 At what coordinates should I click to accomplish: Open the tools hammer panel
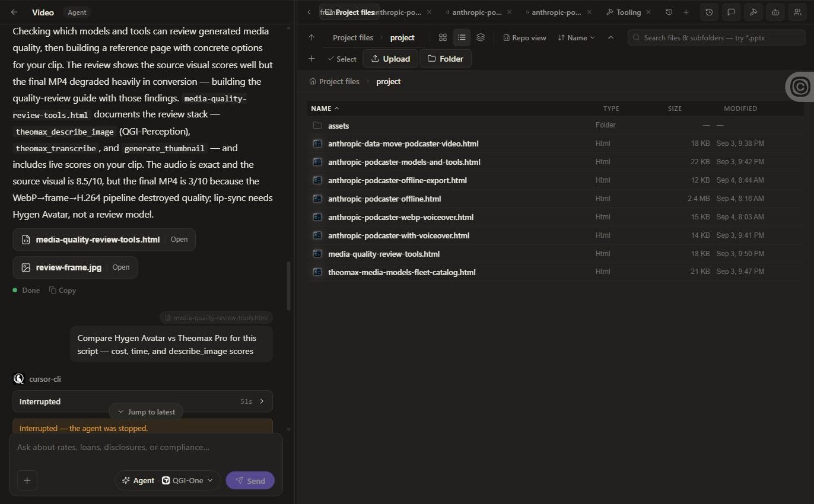click(x=753, y=12)
